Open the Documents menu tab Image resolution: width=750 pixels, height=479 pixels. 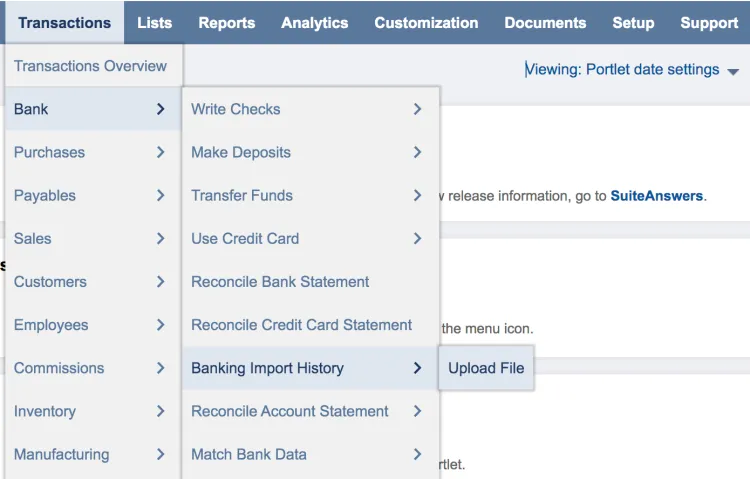pos(545,22)
